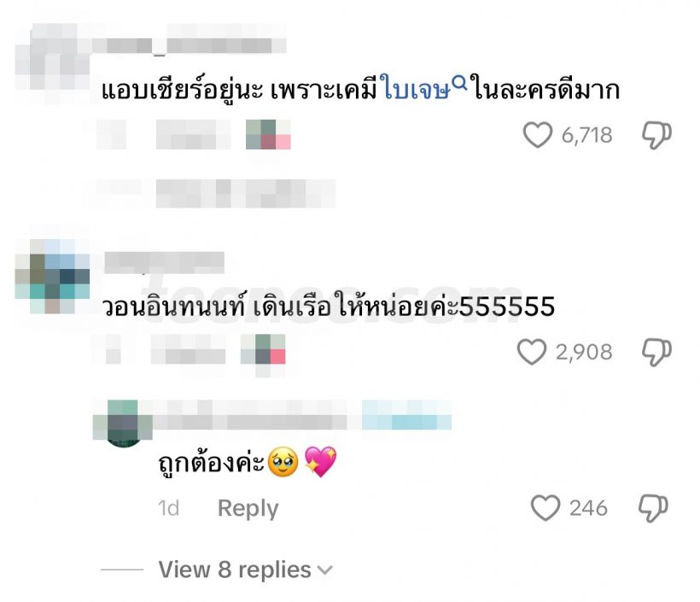Like the ถูกต้องค่ะ reply with 246 likes
This screenshot has width=700, height=602.
click(545, 508)
